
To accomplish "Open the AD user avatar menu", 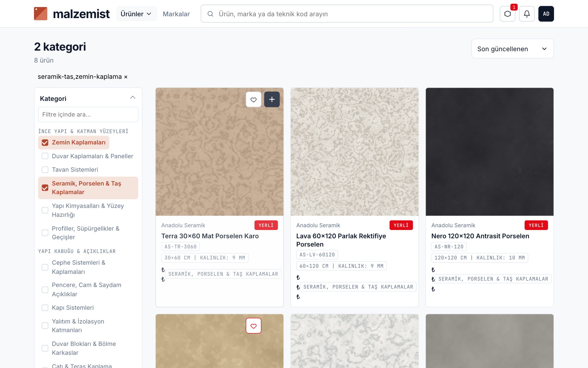I will click(546, 14).
